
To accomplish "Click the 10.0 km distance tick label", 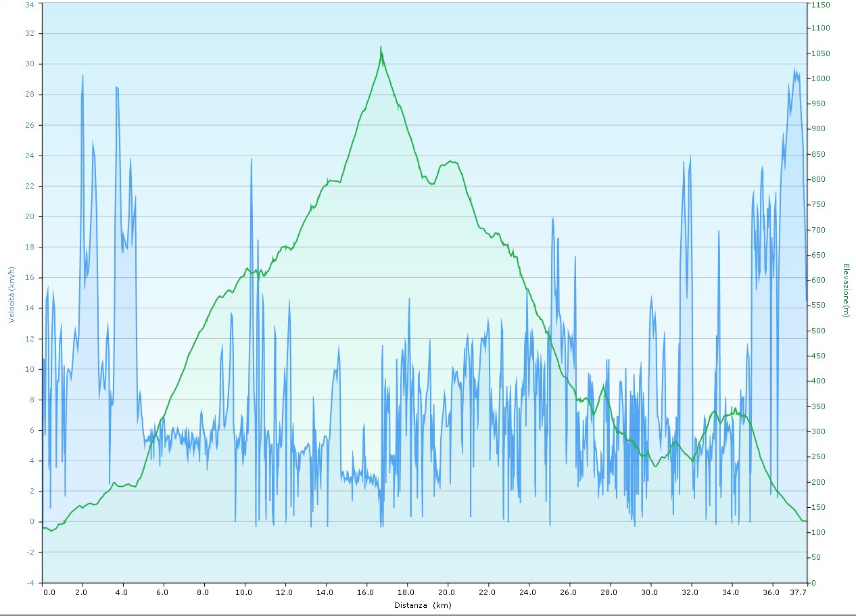I will 244,592.
